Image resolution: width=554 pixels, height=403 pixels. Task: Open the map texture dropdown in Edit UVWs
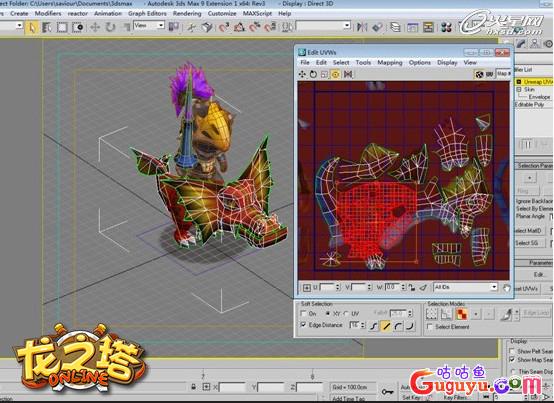504,74
